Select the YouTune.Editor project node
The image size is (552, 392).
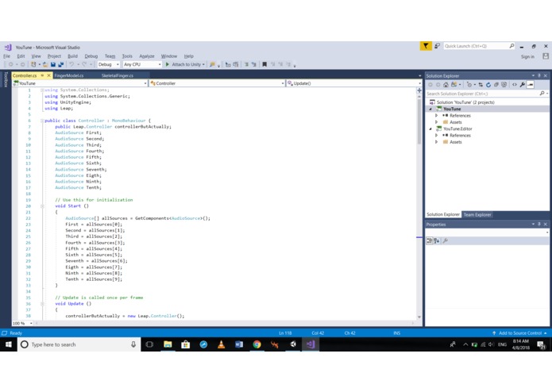pos(457,129)
